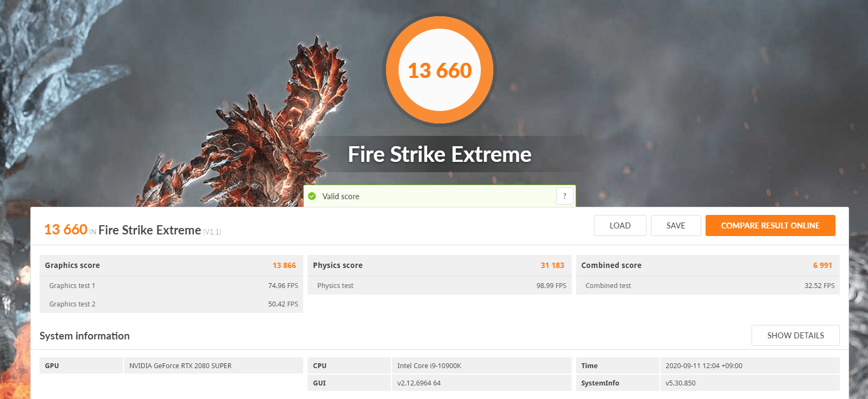Click the 74.96 FPS value
The height and width of the screenshot is (399, 868).
[283, 286]
